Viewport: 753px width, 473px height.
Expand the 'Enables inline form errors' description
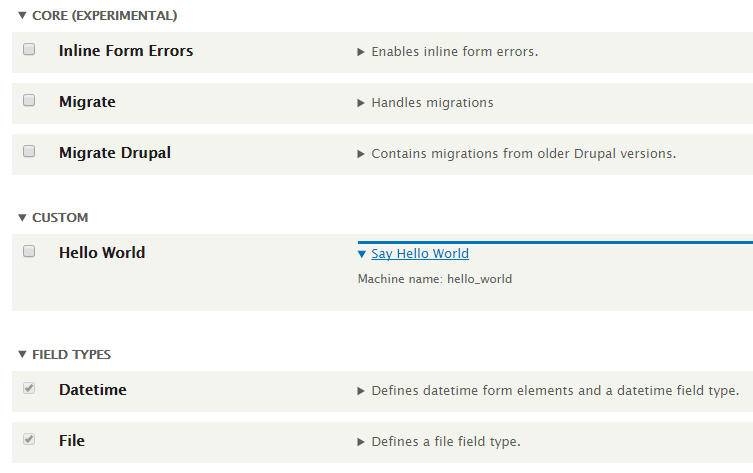(454, 51)
